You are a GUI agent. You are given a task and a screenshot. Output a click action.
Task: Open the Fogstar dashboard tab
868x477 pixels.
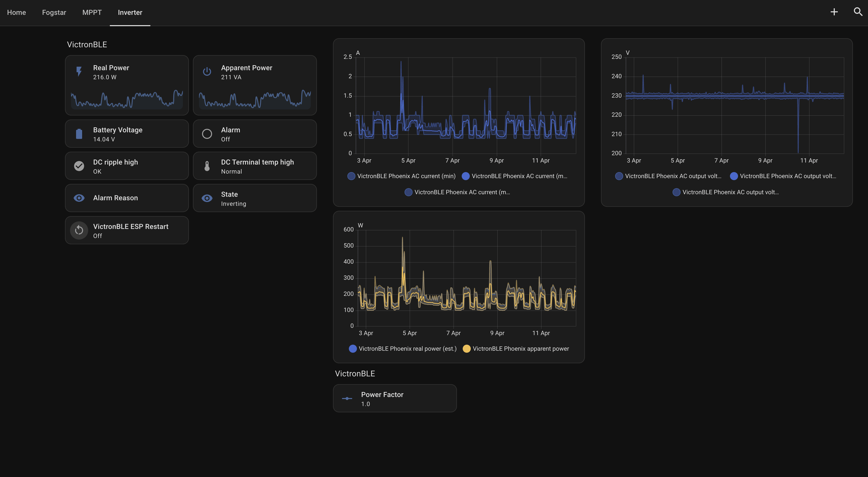[54, 13]
